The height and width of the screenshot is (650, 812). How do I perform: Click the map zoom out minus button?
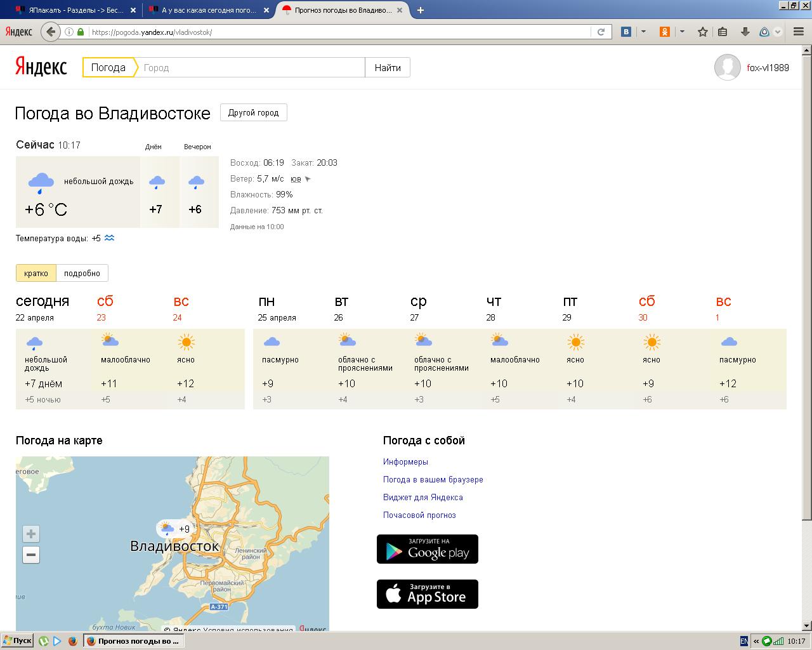coord(30,555)
